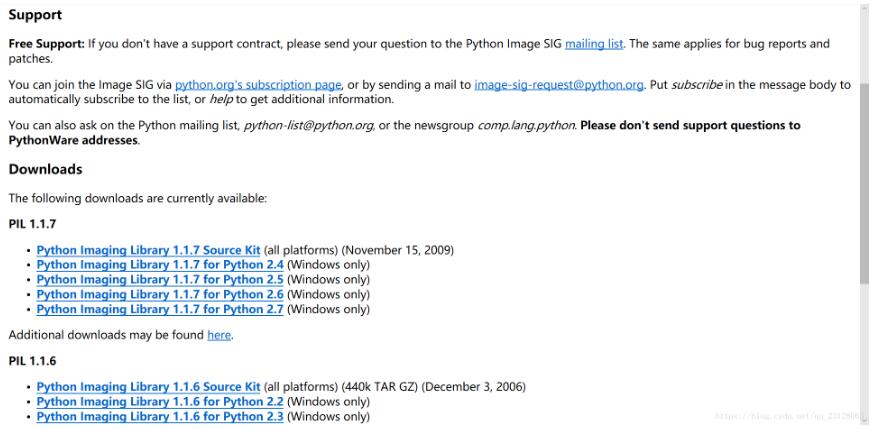Download PIL 1.1.7 for Python 2.5
The image size is (870, 430).
click(160, 280)
